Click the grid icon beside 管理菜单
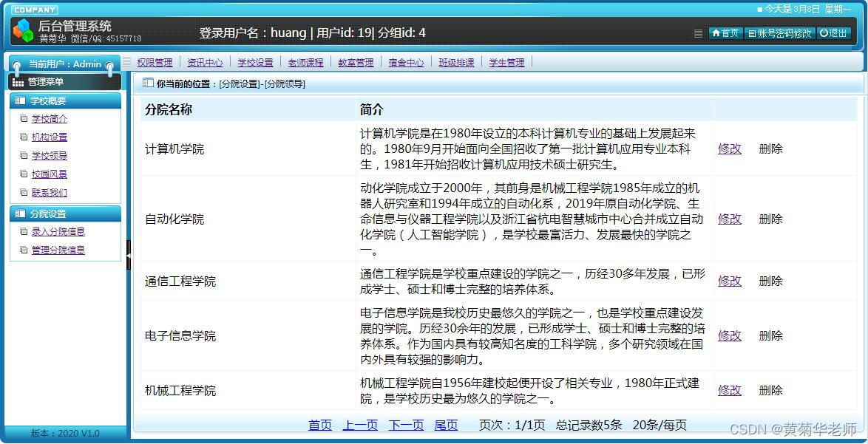This screenshot has width=868, height=444. 18,82
